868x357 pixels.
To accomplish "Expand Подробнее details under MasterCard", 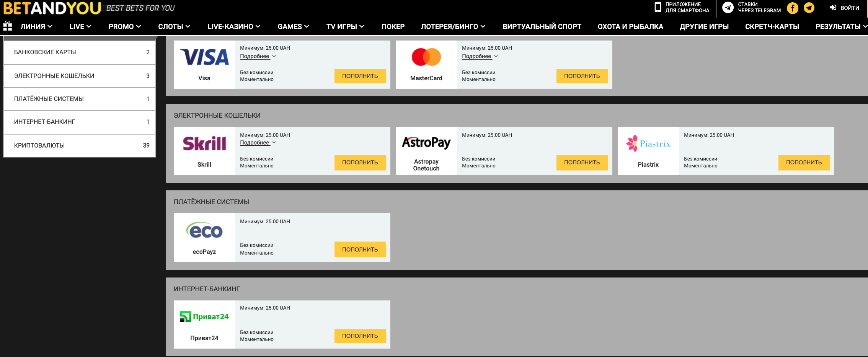I will 480,56.
